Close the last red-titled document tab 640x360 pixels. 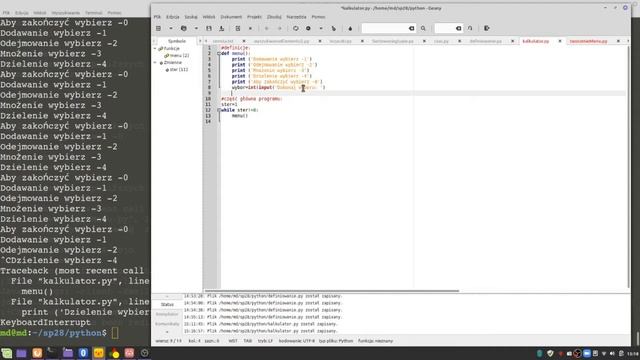click(x=618, y=41)
